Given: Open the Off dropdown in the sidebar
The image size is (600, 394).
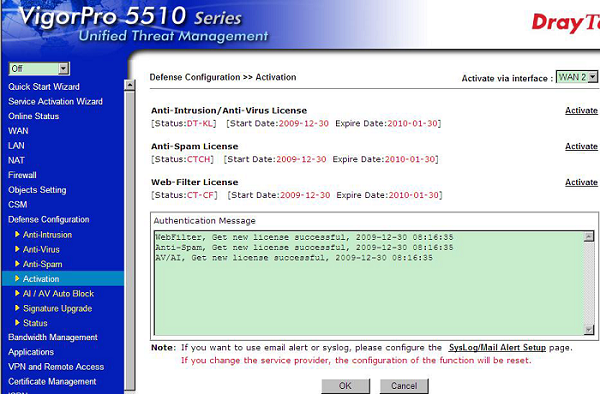Looking at the screenshot, I should tap(39, 69).
